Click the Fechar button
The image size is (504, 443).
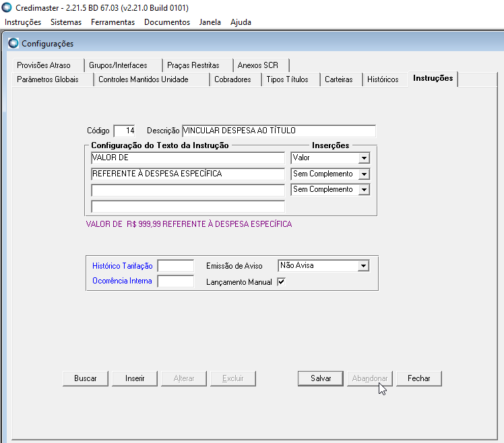pos(419,378)
